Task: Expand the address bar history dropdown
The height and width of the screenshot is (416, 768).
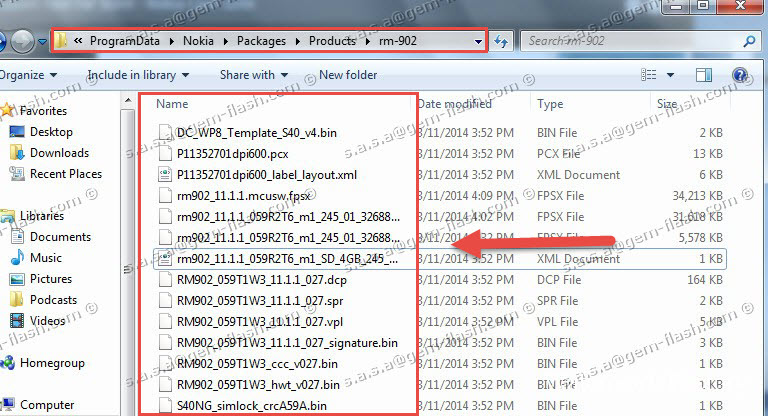Action: [478, 42]
